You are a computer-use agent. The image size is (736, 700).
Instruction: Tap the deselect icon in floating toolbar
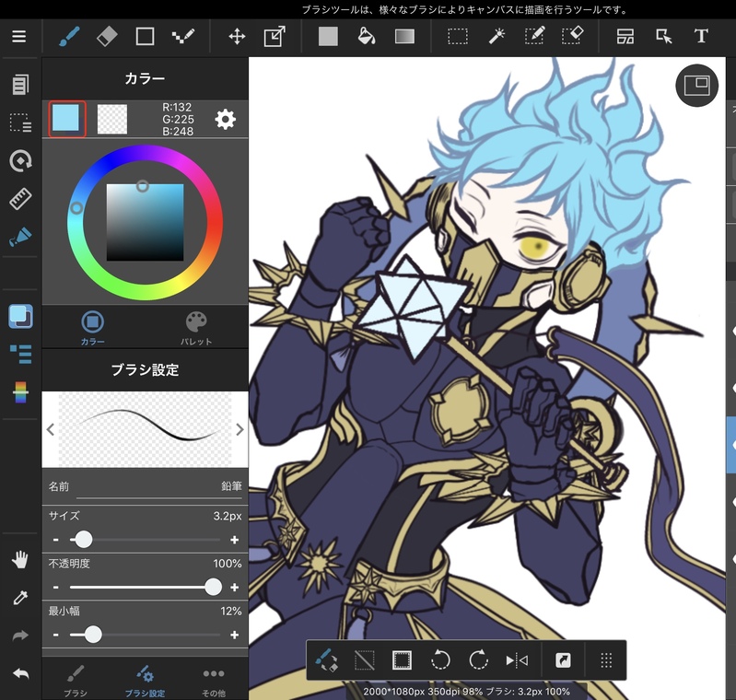point(364,660)
